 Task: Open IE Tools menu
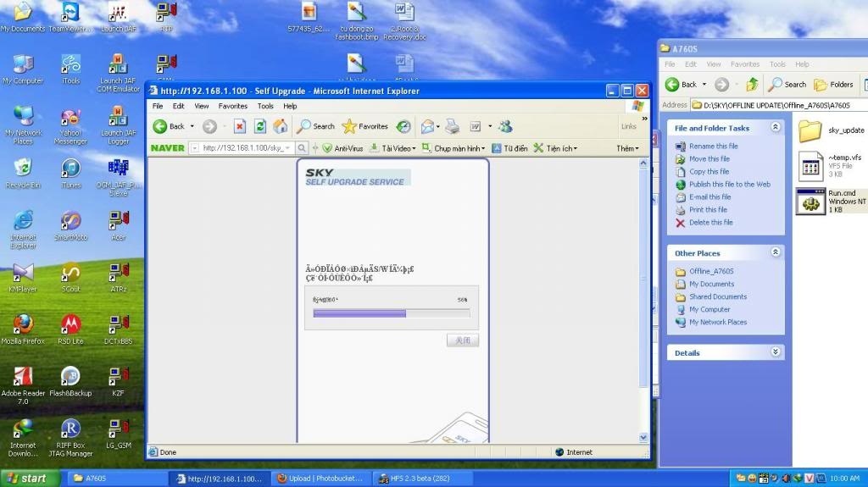265,106
